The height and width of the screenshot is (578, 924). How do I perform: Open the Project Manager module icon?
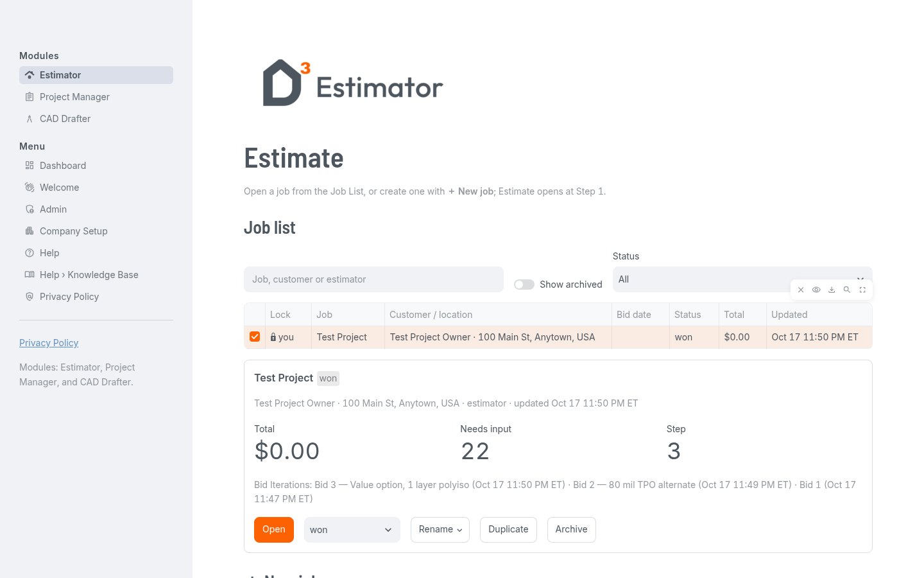[x=30, y=97]
